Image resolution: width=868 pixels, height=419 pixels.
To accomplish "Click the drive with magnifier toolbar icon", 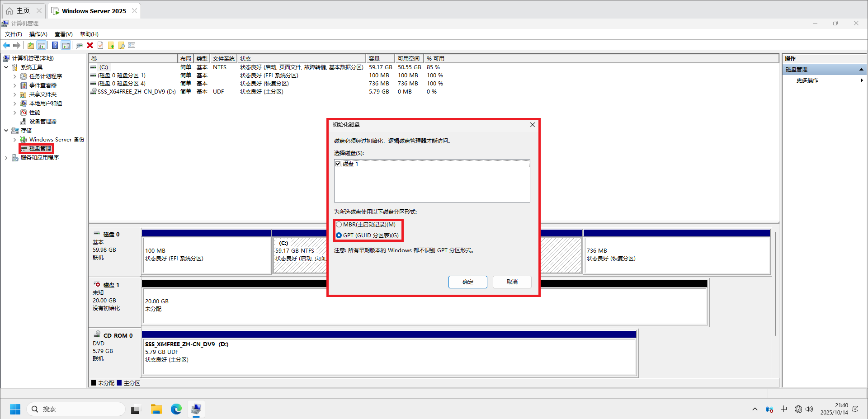I will 79,45.
